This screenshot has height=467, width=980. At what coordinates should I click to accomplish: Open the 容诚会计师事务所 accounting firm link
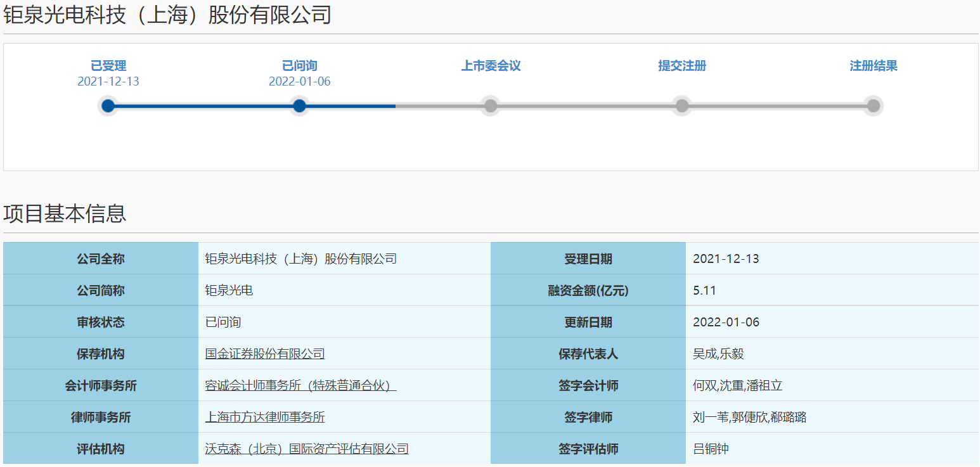point(300,386)
